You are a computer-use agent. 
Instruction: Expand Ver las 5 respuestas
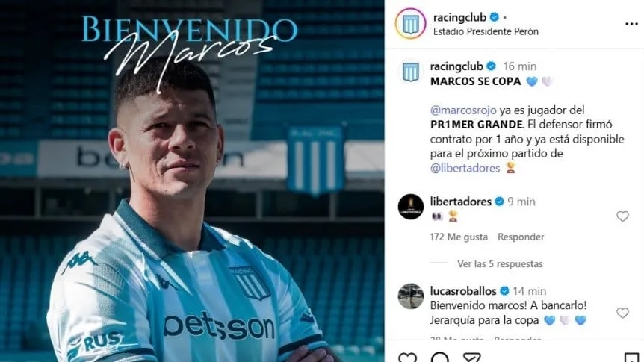[x=500, y=264]
